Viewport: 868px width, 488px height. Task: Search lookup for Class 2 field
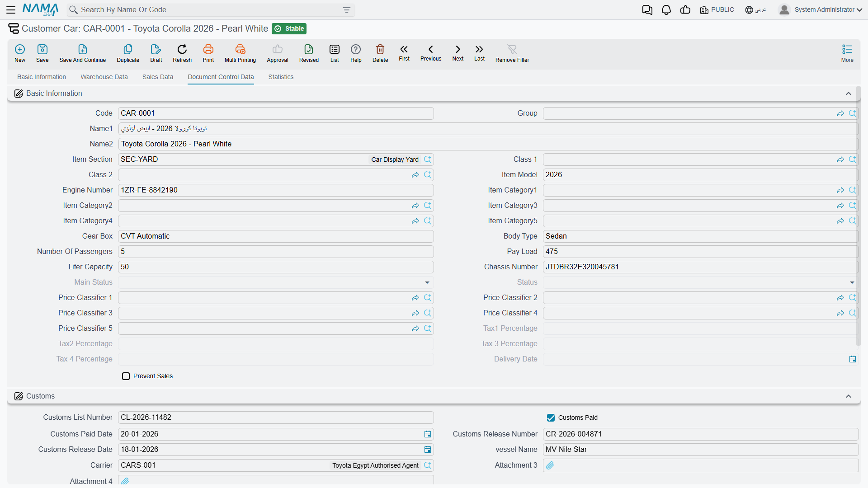[428, 175]
